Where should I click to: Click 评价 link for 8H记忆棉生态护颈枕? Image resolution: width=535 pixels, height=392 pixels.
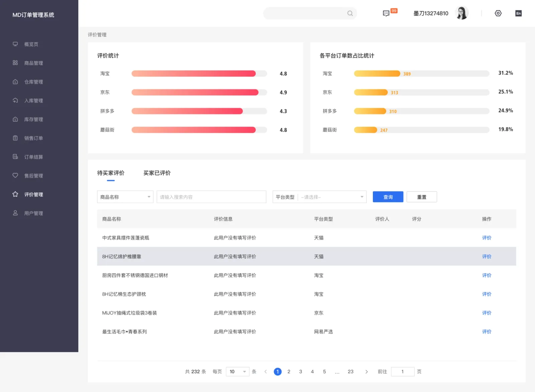(x=487, y=294)
